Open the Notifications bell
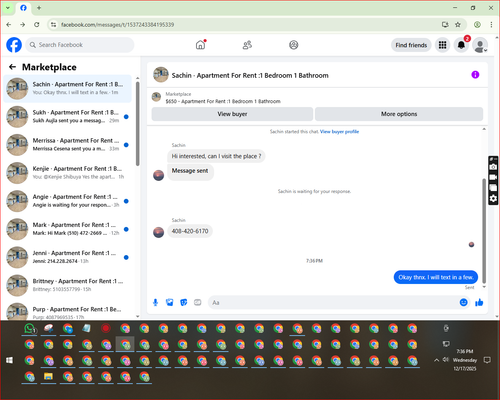The image size is (500, 400). [461, 45]
